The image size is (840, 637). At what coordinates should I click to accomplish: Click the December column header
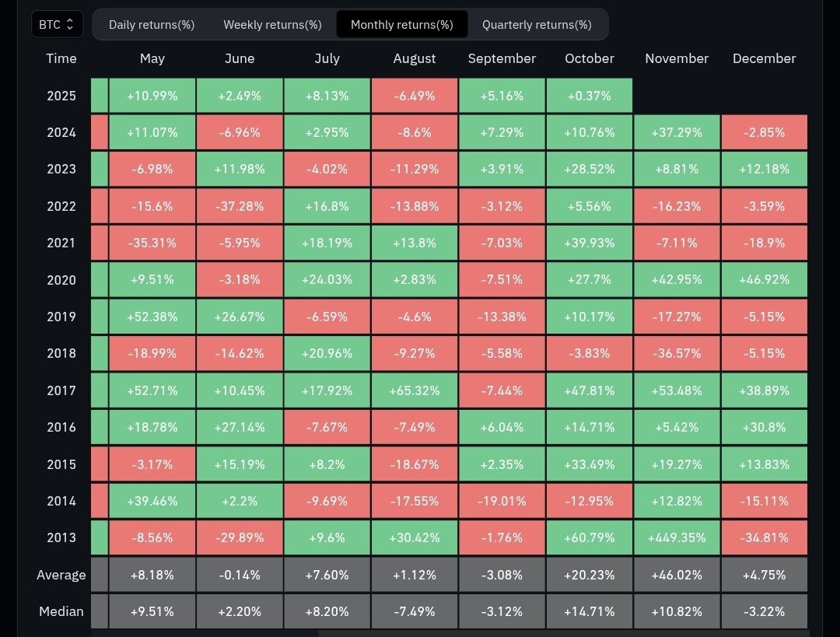pyautogui.click(x=765, y=58)
